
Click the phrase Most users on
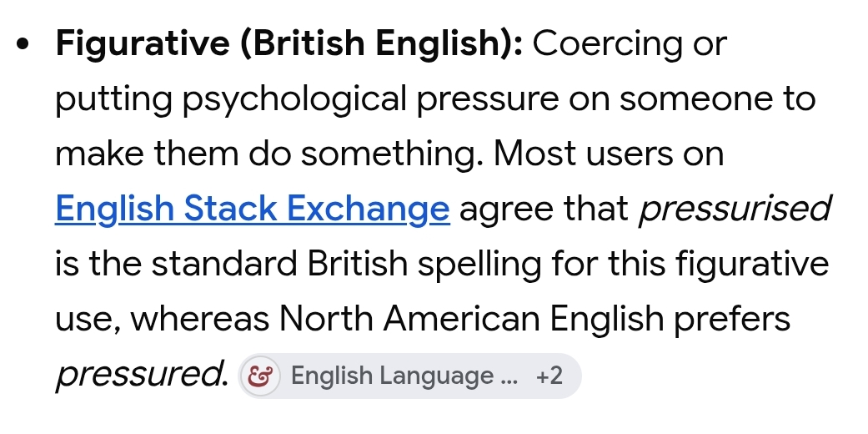[x=609, y=154]
